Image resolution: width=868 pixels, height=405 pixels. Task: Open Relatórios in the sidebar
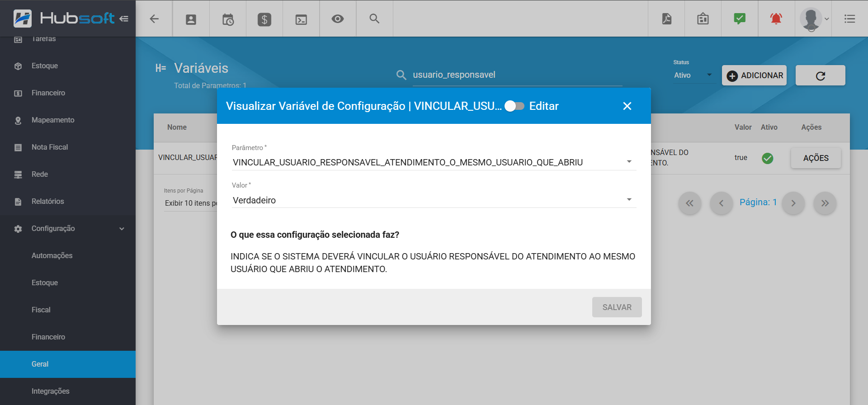[47, 202]
